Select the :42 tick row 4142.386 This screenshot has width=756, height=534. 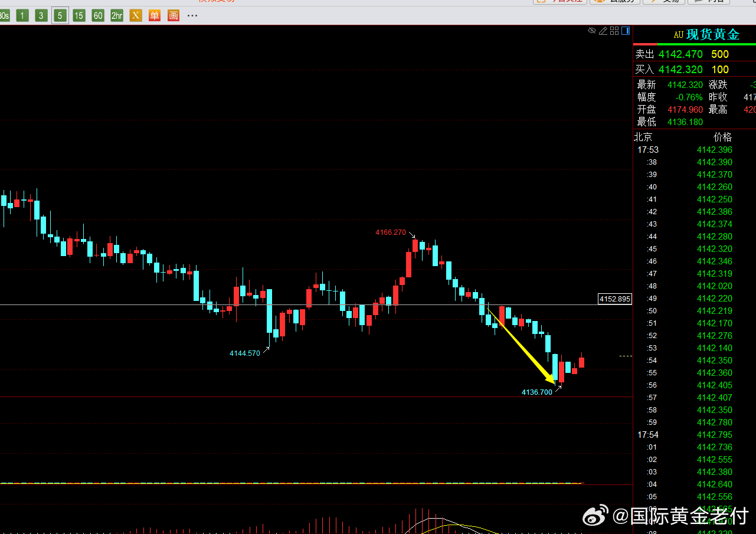pyautogui.click(x=695, y=212)
